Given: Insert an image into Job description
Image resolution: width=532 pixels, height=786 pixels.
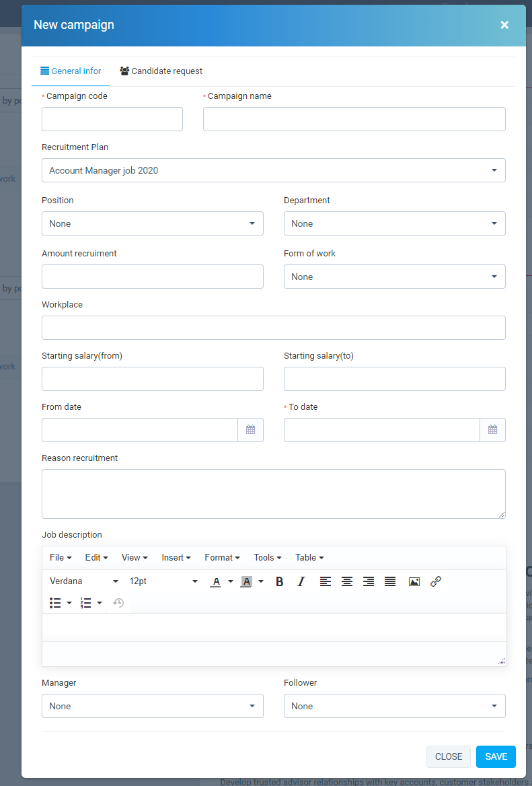Looking at the screenshot, I should point(414,581).
